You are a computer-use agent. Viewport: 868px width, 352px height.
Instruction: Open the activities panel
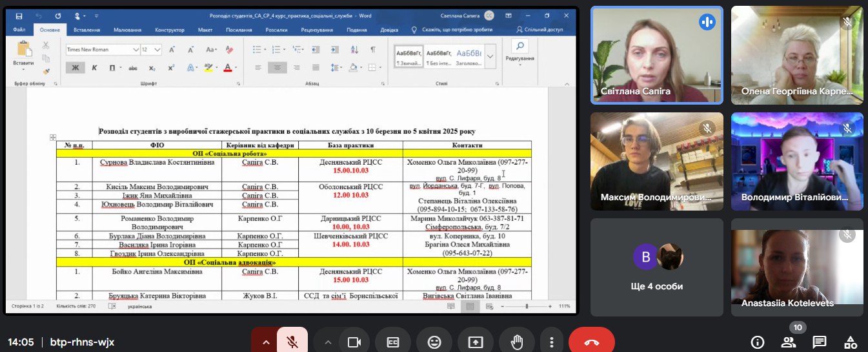[851, 342]
